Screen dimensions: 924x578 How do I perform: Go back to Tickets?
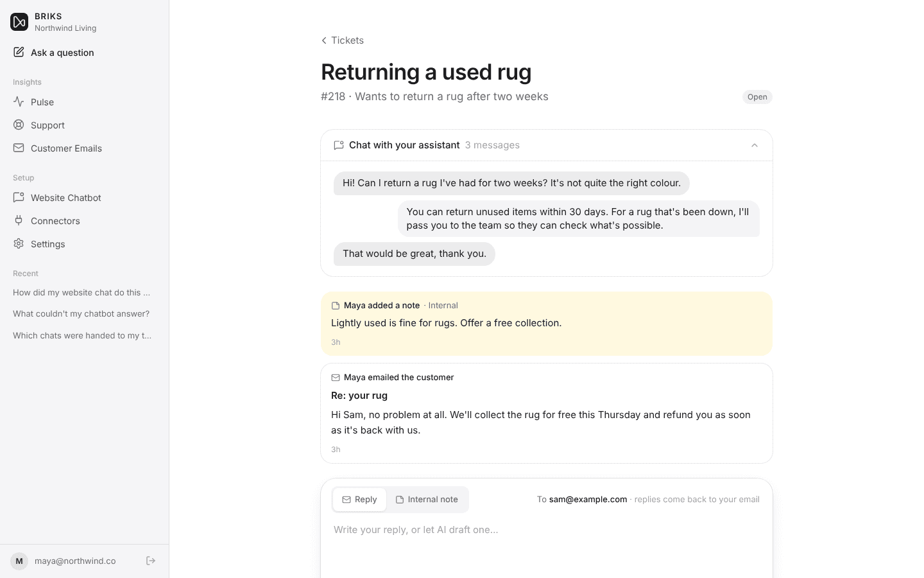point(343,40)
